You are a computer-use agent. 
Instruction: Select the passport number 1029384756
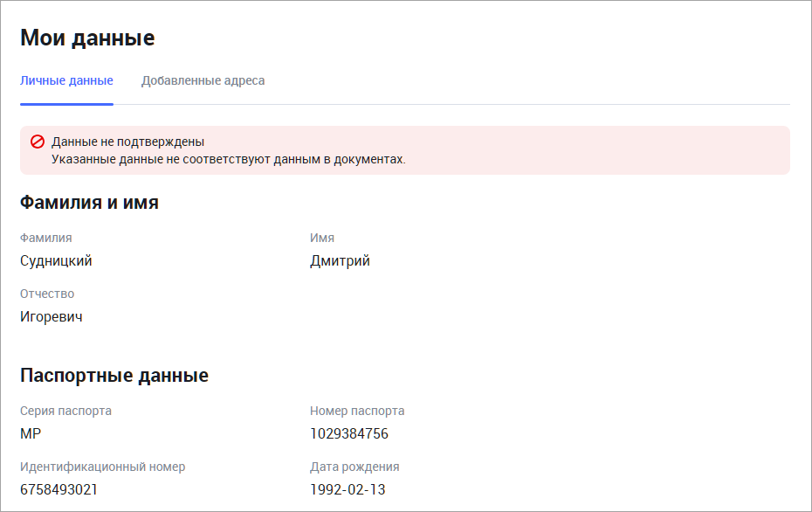click(349, 433)
